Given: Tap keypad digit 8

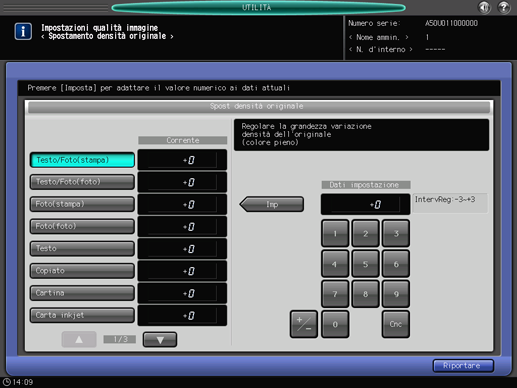Looking at the screenshot, I should pos(366,294).
